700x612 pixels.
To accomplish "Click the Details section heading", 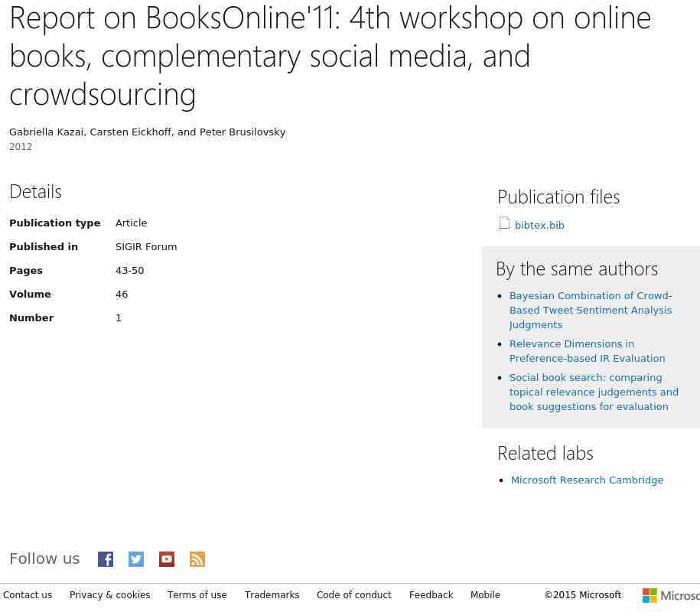I will tap(35, 191).
